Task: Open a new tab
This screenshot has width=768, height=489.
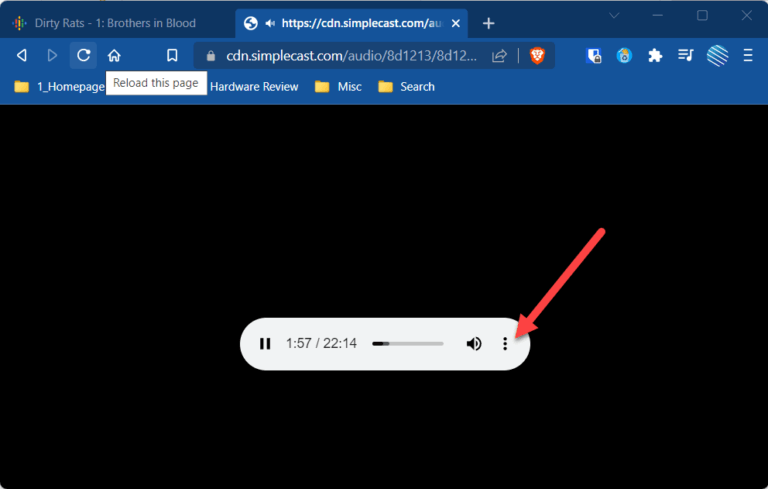Action: click(488, 23)
